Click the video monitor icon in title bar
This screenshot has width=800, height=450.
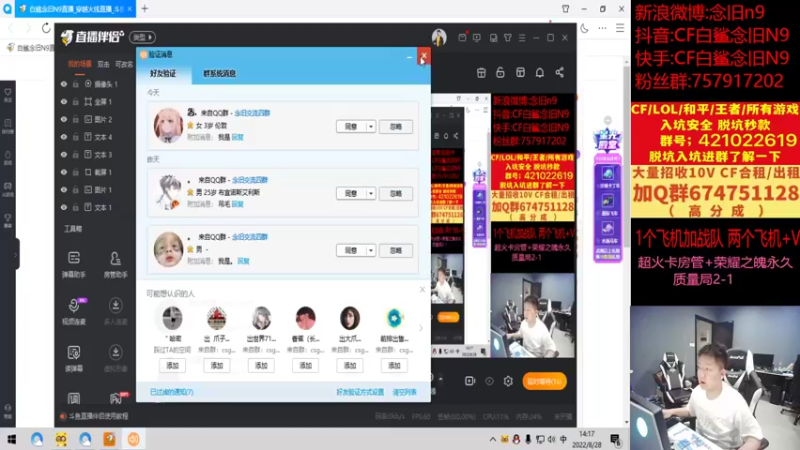click(x=477, y=38)
